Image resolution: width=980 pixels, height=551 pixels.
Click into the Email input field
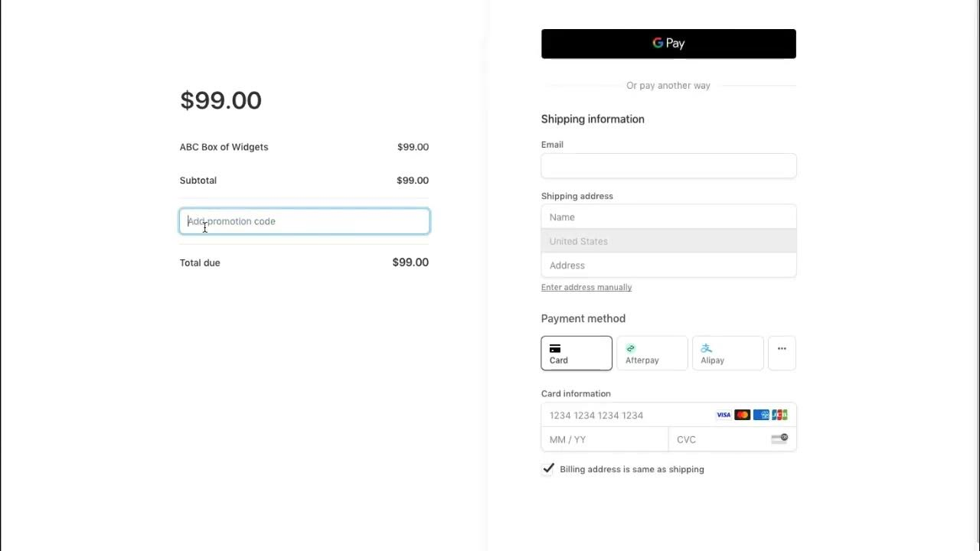coord(668,166)
